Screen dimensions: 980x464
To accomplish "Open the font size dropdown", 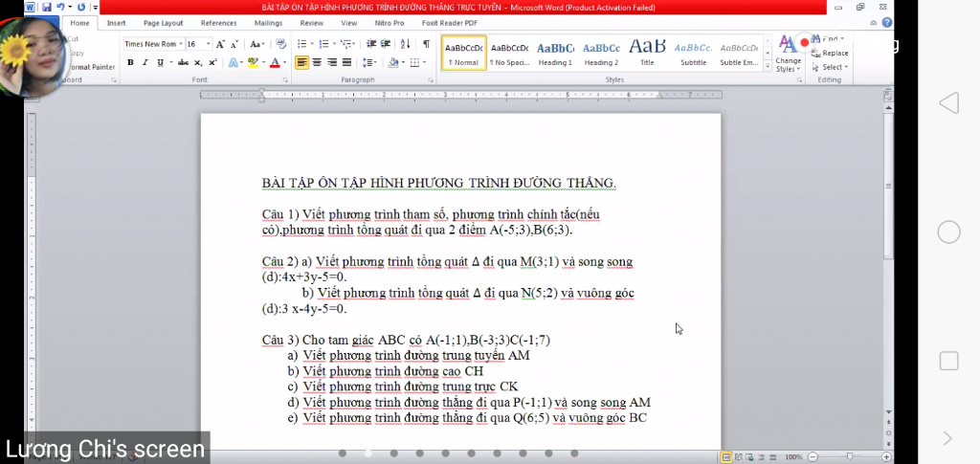I will [209, 44].
